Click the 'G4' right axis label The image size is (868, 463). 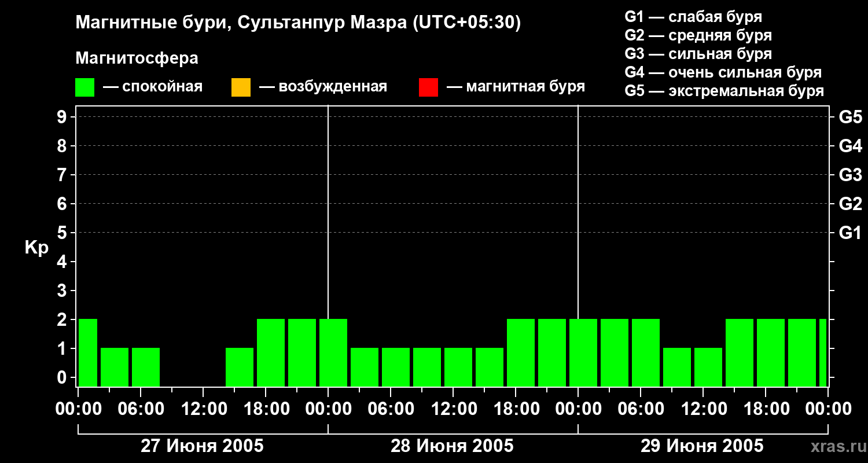851,146
